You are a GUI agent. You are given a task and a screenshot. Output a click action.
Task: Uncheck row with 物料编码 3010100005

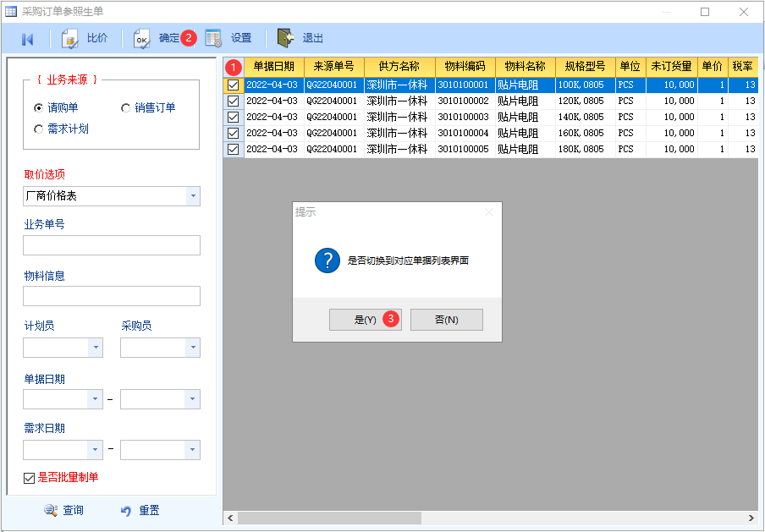pos(234,149)
